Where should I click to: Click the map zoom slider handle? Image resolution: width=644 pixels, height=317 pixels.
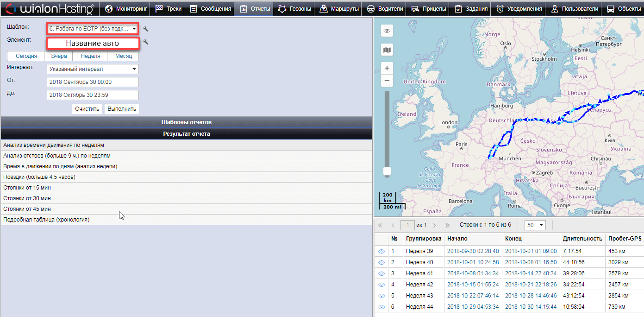coord(387,171)
